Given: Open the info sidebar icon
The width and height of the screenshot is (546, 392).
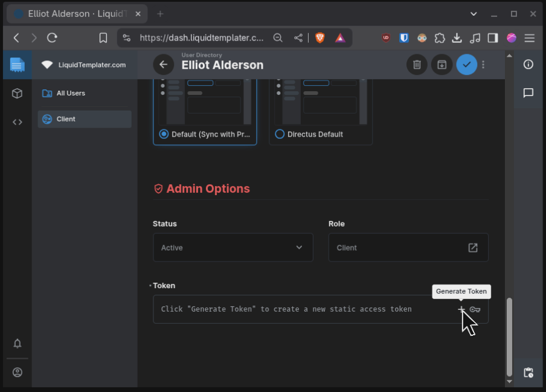Looking at the screenshot, I should (528, 65).
